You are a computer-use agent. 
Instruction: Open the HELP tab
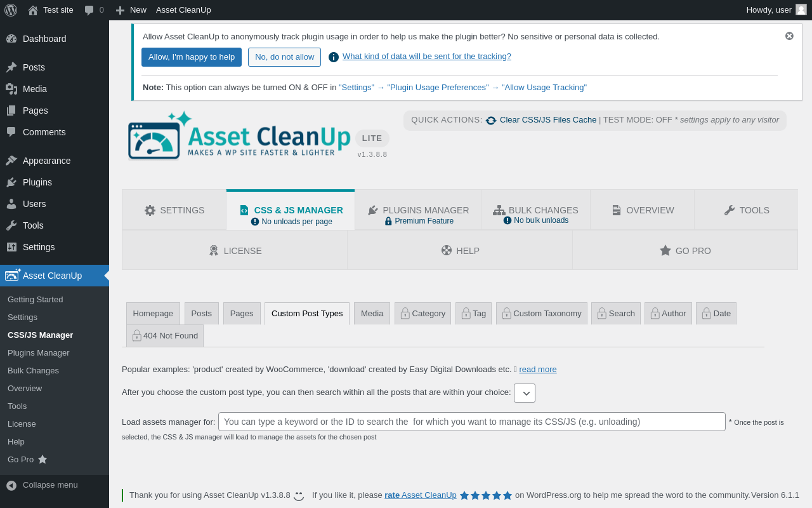(x=460, y=250)
